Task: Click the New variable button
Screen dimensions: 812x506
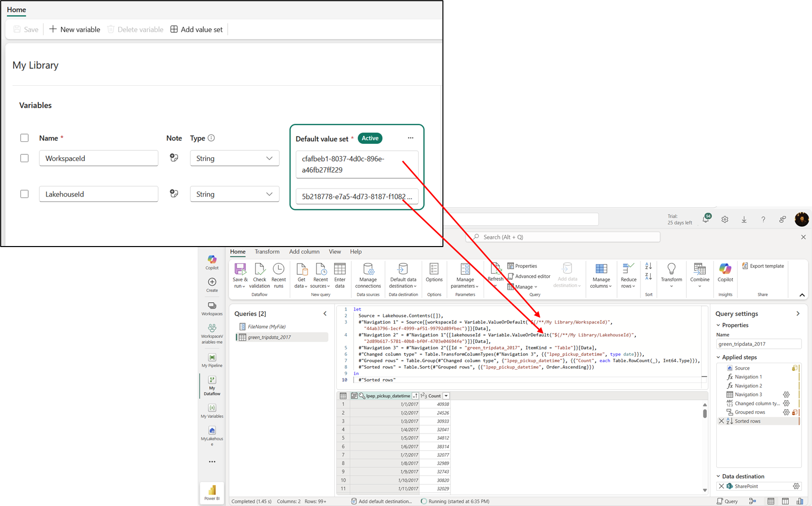Action: [74, 29]
